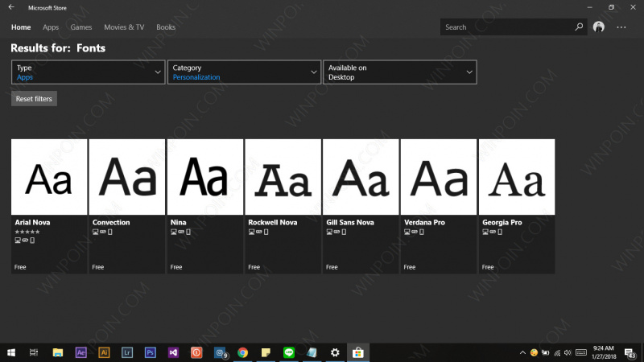Launch Visual Studio from taskbar
Image resolution: width=644 pixels, height=362 pixels.
173,352
